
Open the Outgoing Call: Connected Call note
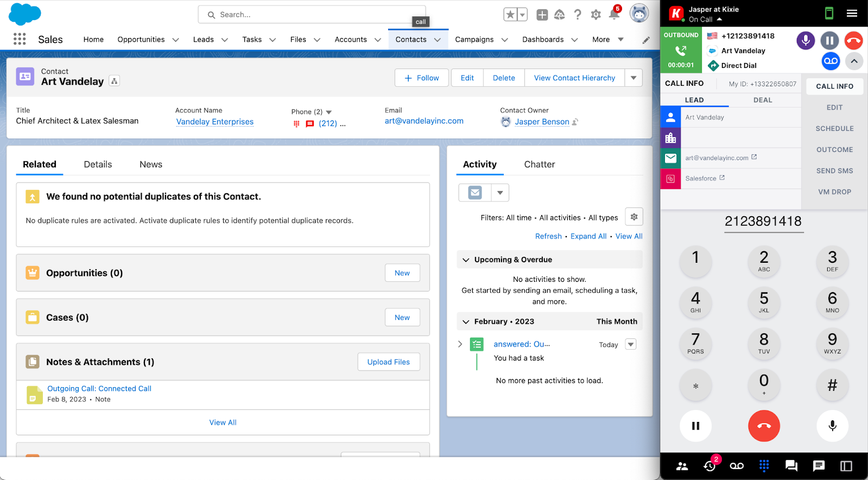99,389
